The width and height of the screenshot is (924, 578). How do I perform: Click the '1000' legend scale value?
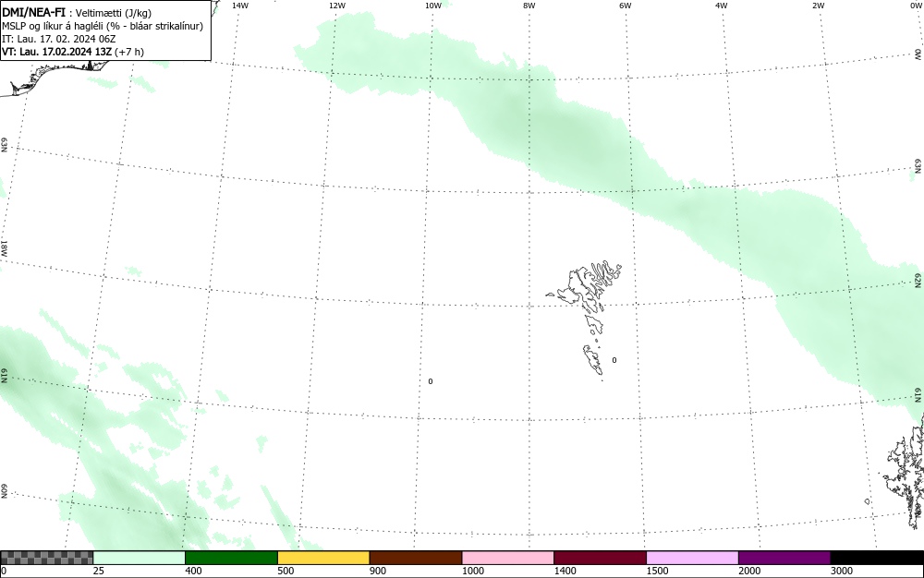pos(473,571)
